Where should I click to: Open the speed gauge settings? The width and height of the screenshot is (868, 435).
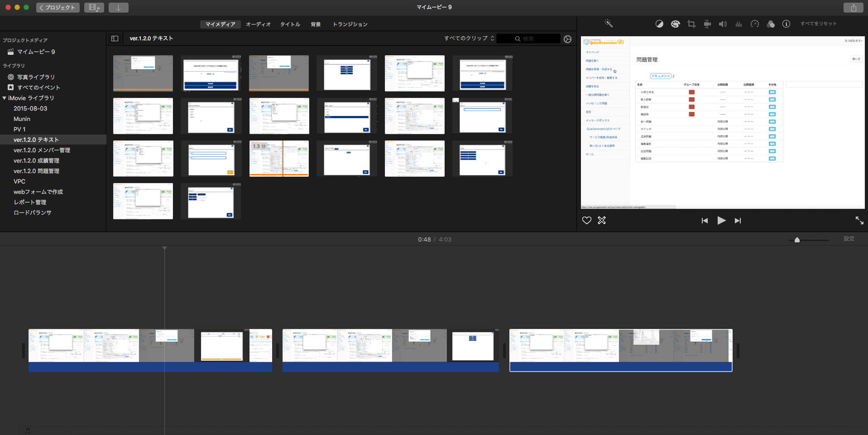754,24
